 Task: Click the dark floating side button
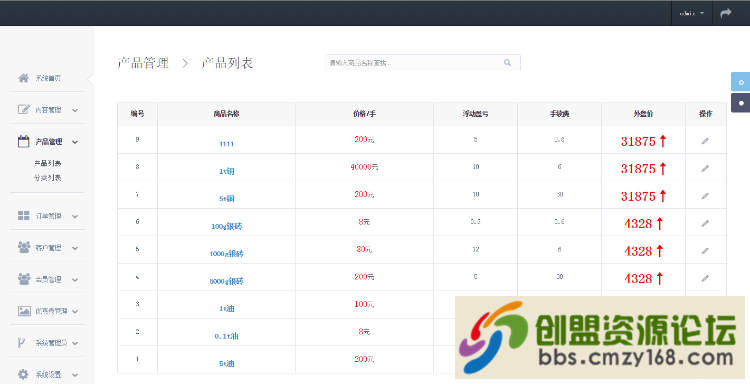[740, 103]
